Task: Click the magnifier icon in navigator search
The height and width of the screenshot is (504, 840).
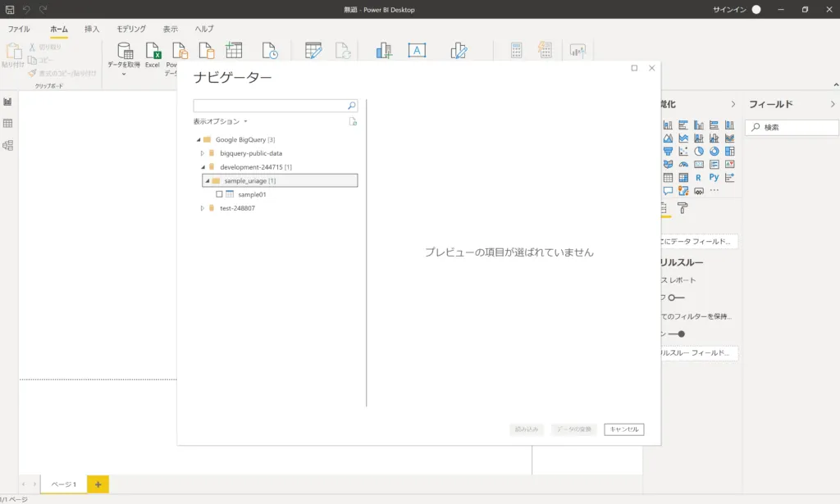Action: [351, 106]
